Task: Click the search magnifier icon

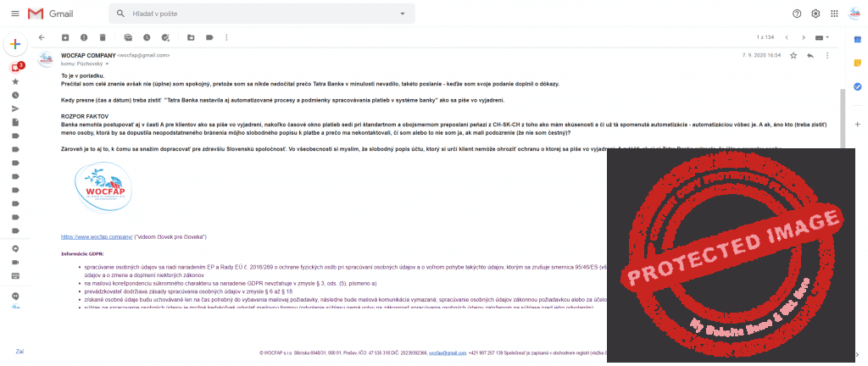Action: (120, 14)
